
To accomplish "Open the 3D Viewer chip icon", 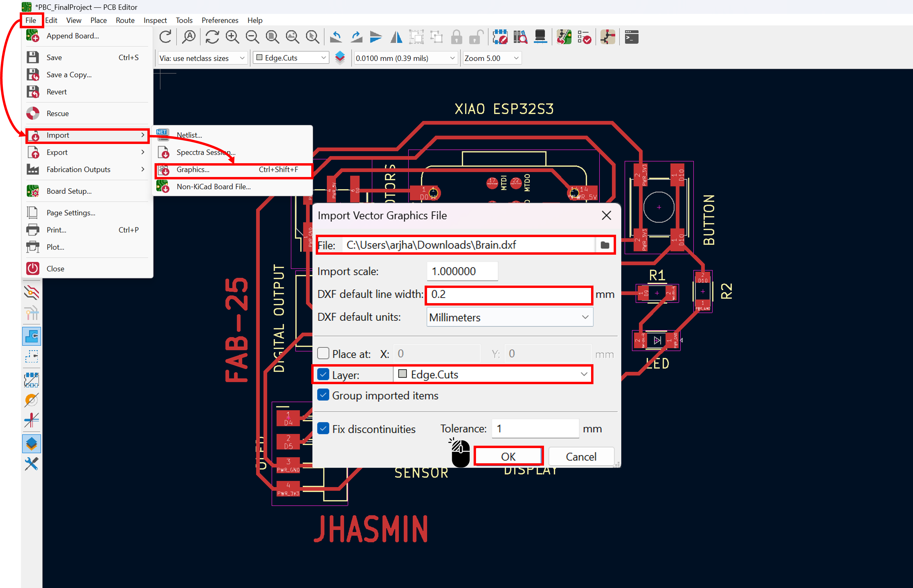I will tap(540, 37).
